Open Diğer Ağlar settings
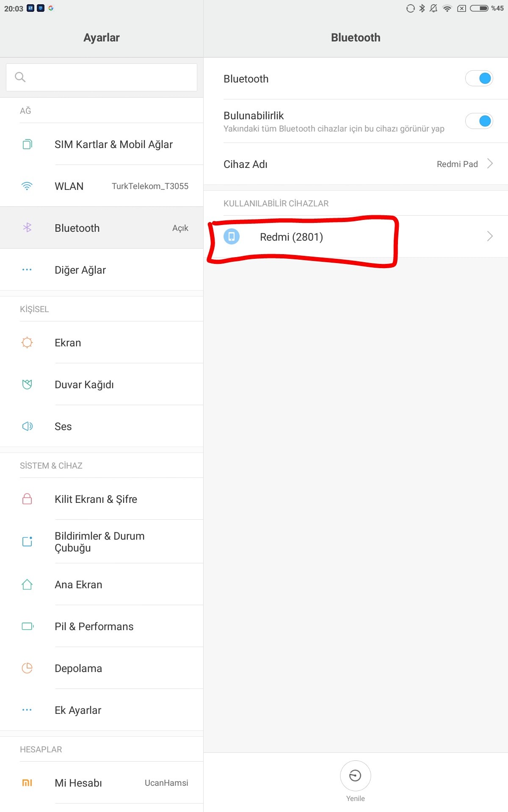This screenshot has width=508, height=812. point(102,270)
